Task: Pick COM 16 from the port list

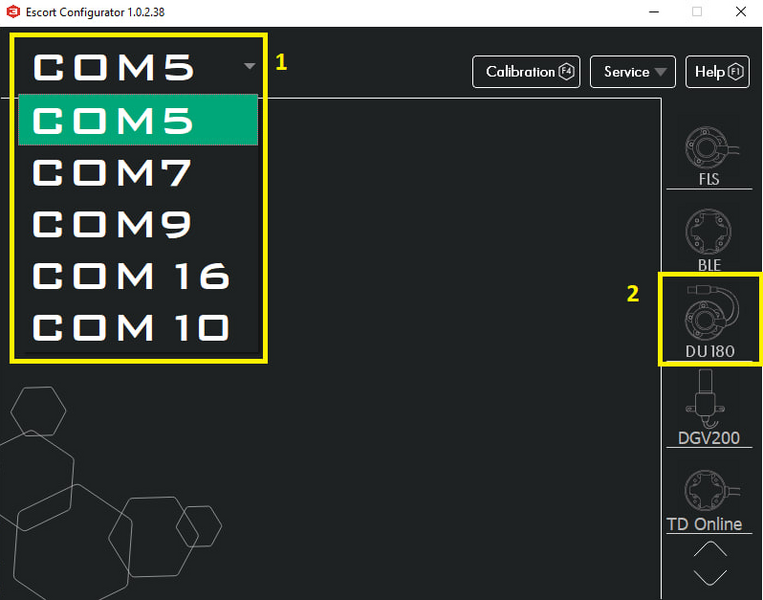Action: point(138,276)
